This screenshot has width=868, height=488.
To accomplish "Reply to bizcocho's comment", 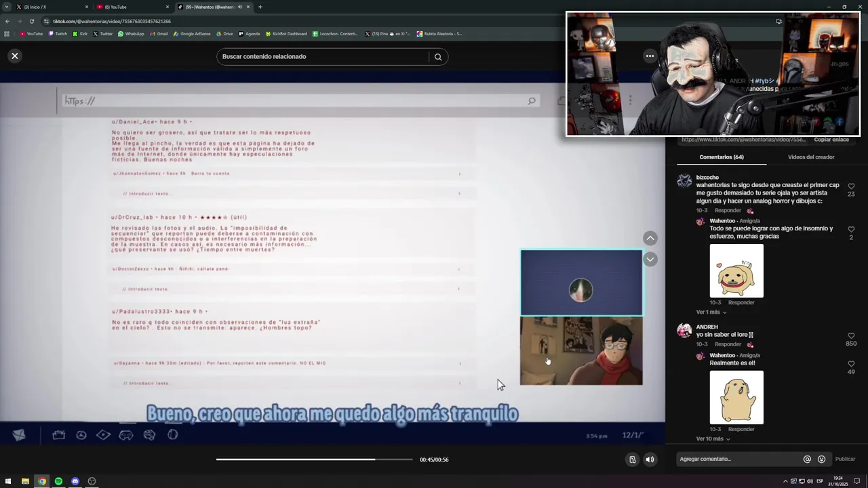I will pos(728,211).
